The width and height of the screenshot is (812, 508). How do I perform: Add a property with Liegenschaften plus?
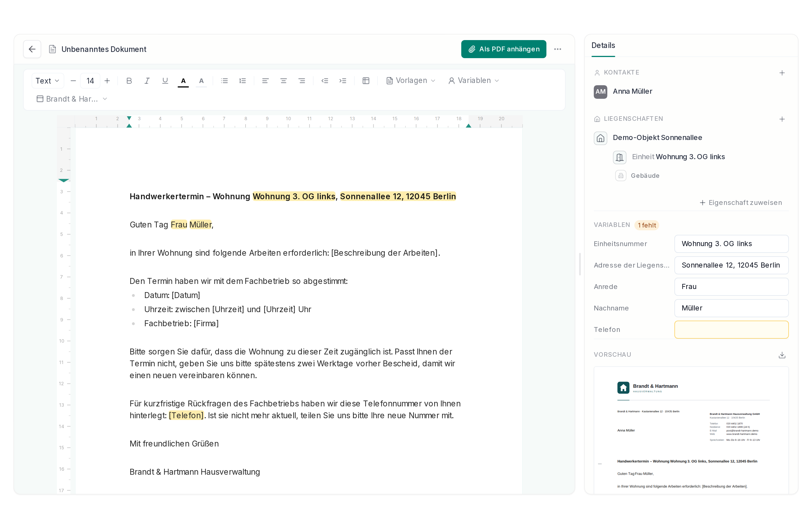pyautogui.click(x=782, y=119)
